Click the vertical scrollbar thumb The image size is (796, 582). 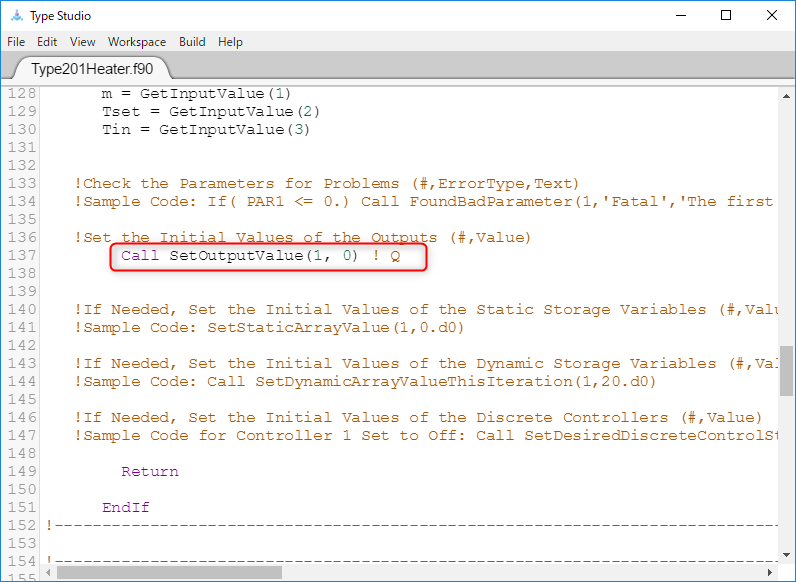(x=786, y=371)
